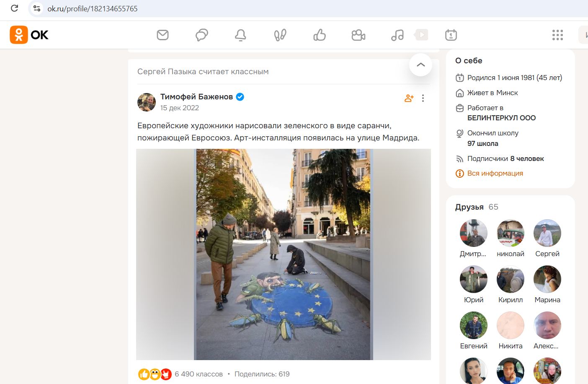Open the Друзья 65 friends list
The width and height of the screenshot is (588, 384).
pos(477,207)
